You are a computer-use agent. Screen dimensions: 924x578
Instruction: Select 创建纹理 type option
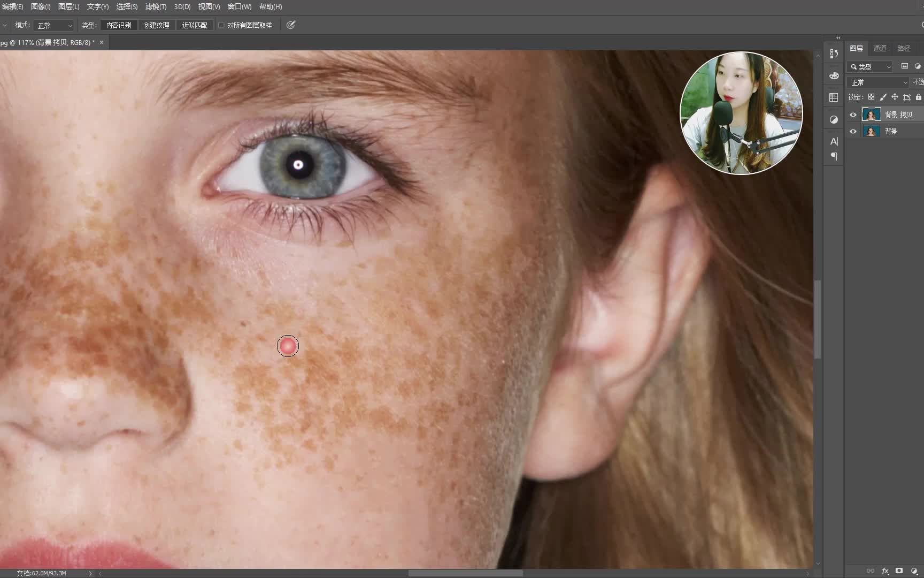157,25
